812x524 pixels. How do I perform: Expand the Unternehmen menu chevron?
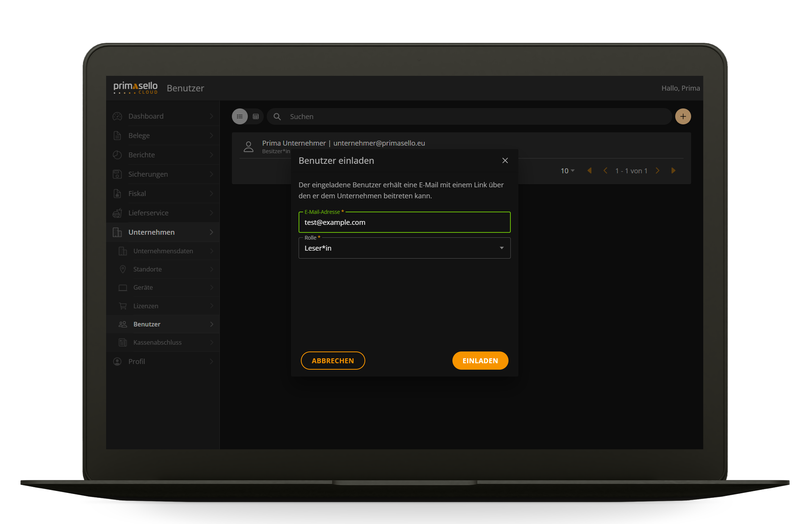212,232
